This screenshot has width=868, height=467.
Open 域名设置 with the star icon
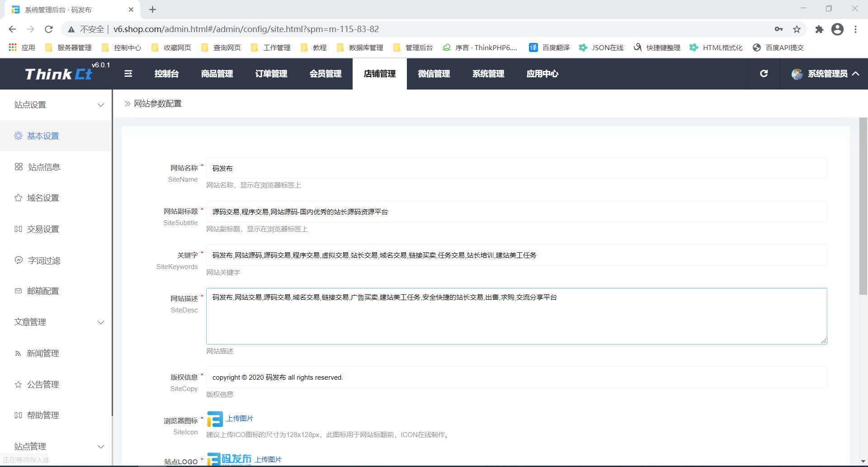coord(43,198)
